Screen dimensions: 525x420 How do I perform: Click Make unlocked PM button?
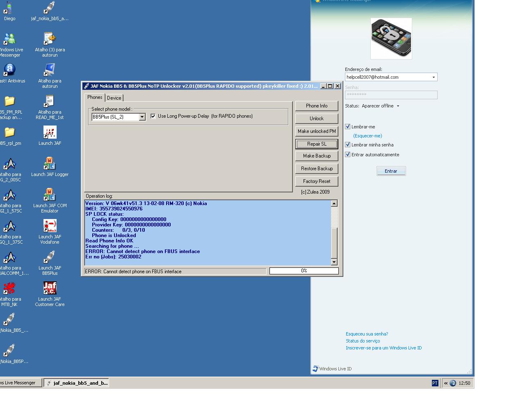pos(317,131)
